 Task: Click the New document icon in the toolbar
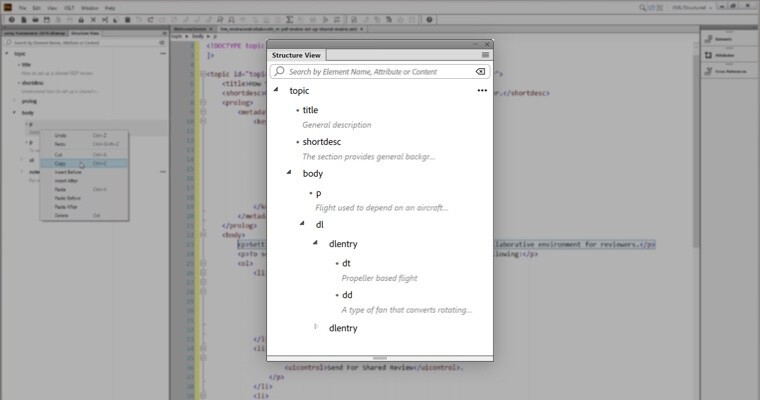[x=23, y=20]
